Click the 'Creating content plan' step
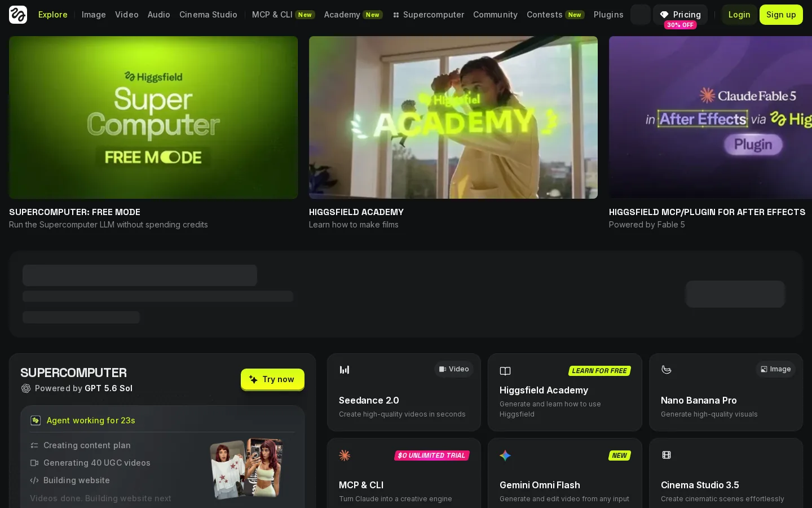This screenshot has width=812, height=508. [x=87, y=445]
